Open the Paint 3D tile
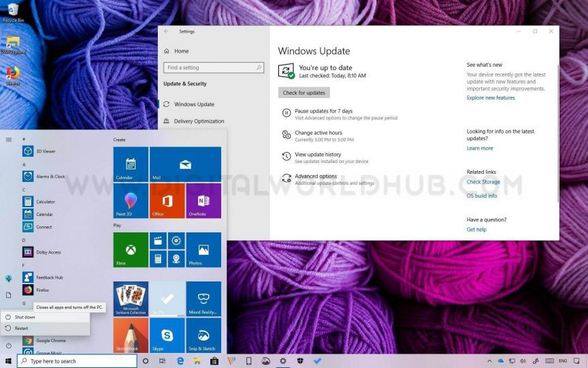This screenshot has width=588, height=368. click(x=131, y=201)
